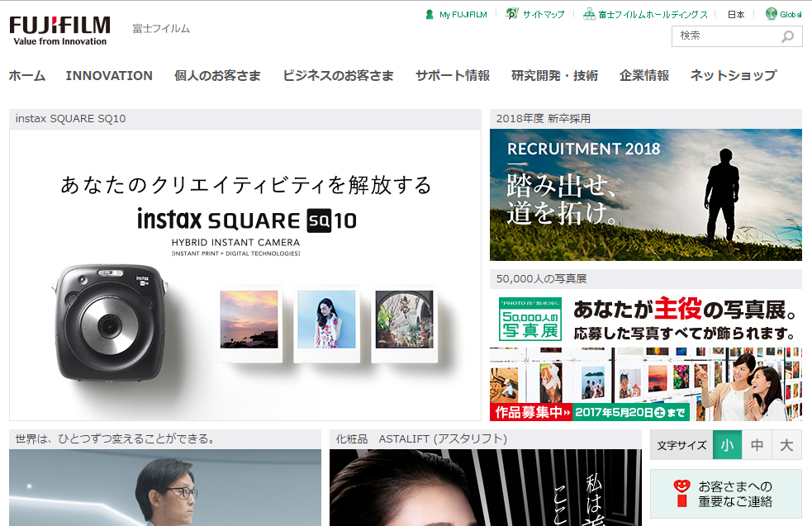The width and height of the screenshot is (812, 526).
Task: Open My FUJIFILM link
Action: (x=463, y=15)
